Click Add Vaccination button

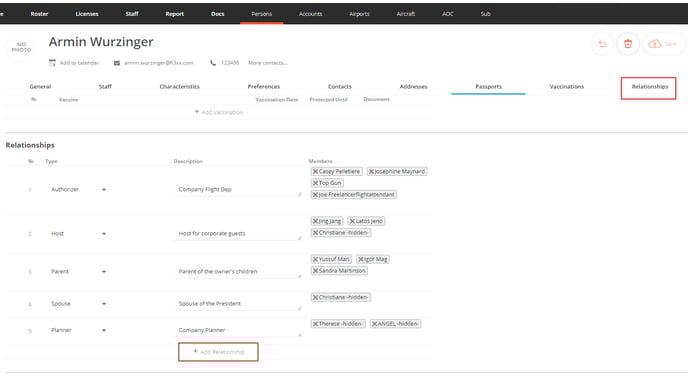click(219, 112)
